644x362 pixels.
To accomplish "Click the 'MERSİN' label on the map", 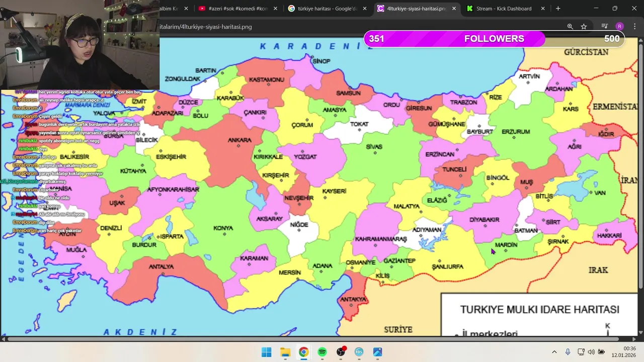I will (x=290, y=273).
